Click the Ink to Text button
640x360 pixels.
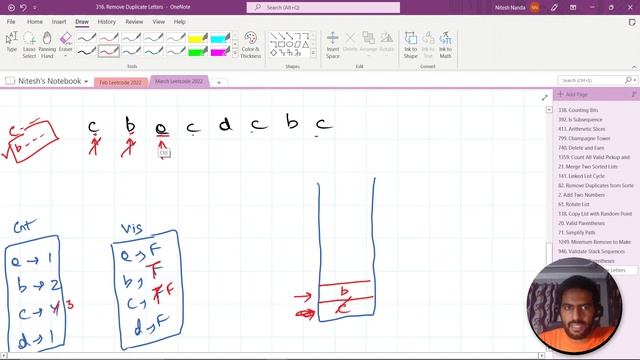428,45
